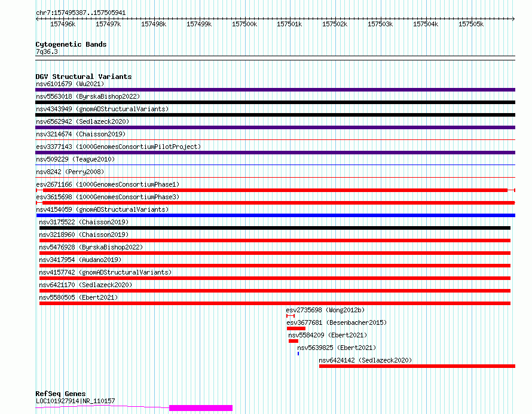
Task: Click the blue nsv4154059 variant bar
Action: point(276,215)
